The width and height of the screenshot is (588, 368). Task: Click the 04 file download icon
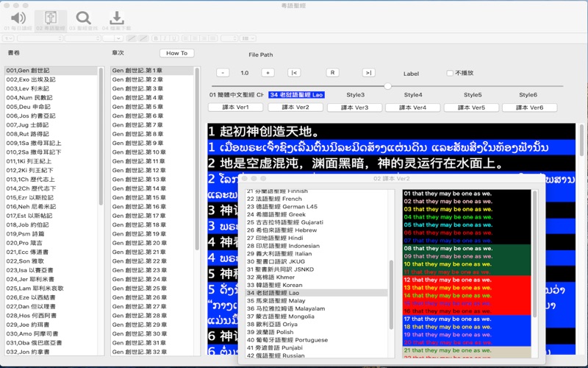116,18
